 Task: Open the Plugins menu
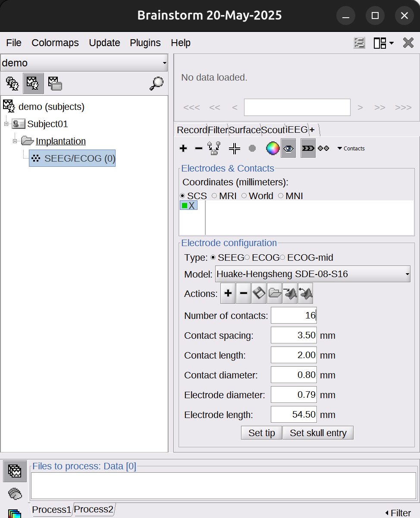point(145,43)
